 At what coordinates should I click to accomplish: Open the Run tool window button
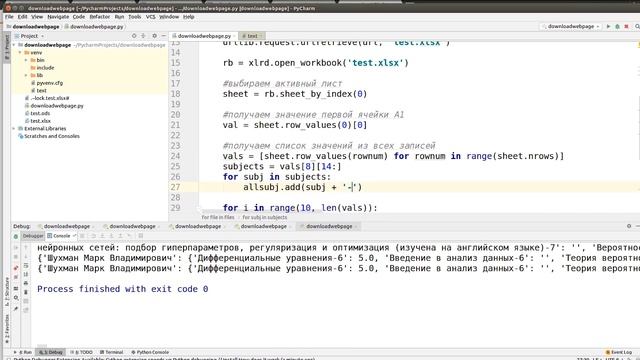[23, 352]
